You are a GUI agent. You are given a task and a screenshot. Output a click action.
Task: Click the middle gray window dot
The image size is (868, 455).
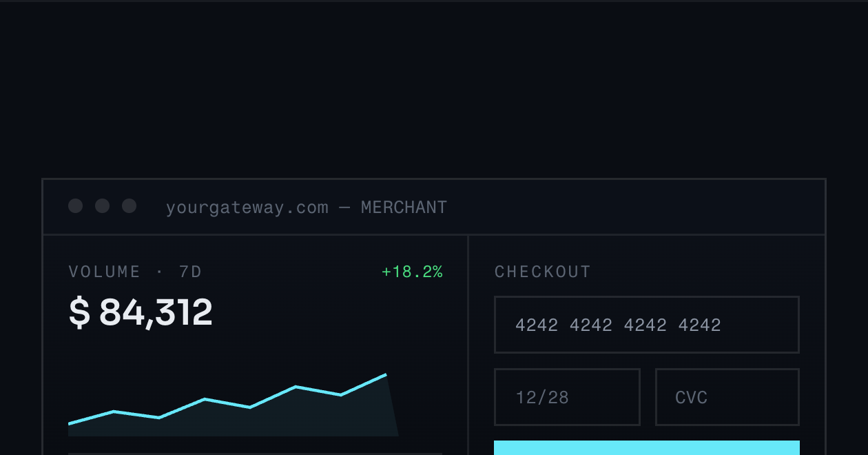103,205
